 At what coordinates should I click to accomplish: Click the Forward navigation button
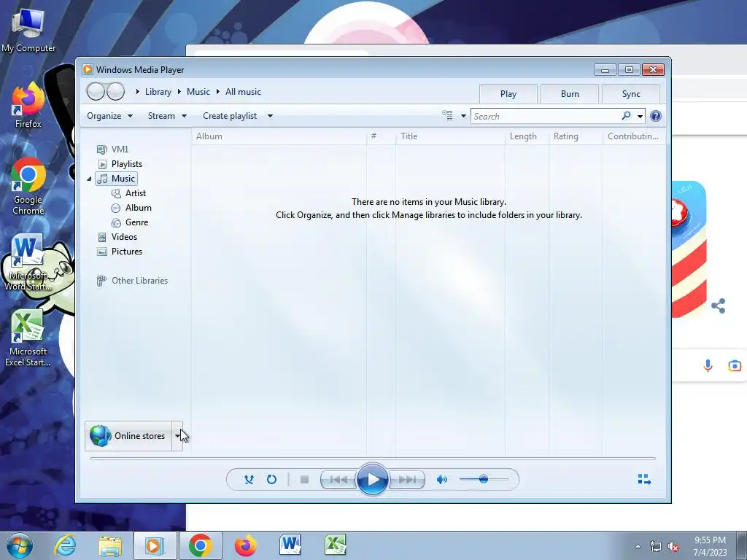[115, 91]
